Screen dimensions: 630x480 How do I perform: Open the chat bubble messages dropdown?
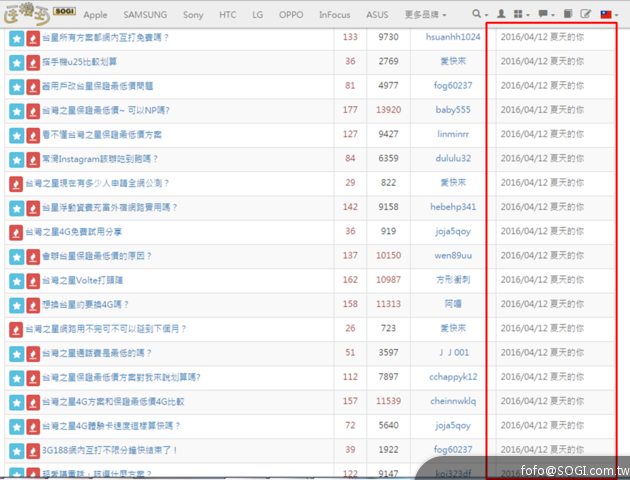tap(547, 15)
